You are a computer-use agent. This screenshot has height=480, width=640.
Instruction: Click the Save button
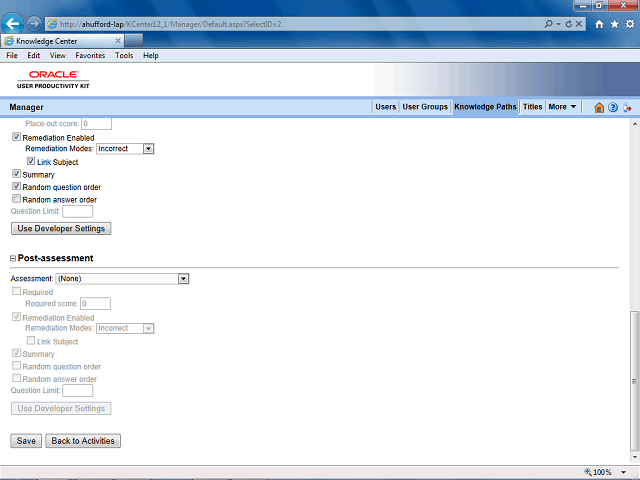[x=26, y=441]
